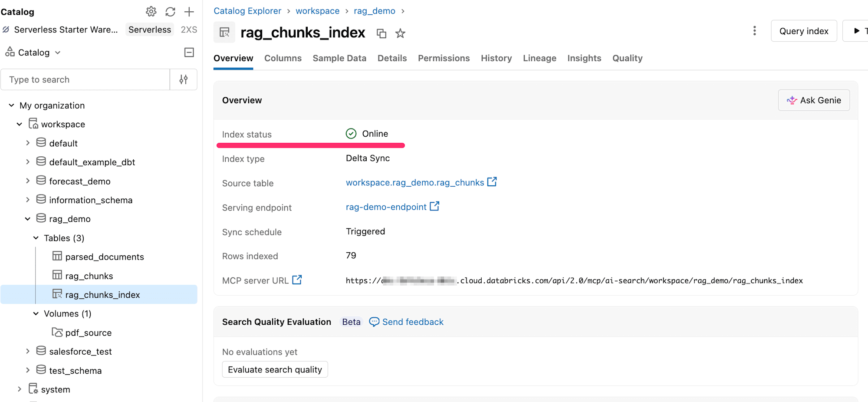
Task: Select the Overview tab
Action: (233, 58)
